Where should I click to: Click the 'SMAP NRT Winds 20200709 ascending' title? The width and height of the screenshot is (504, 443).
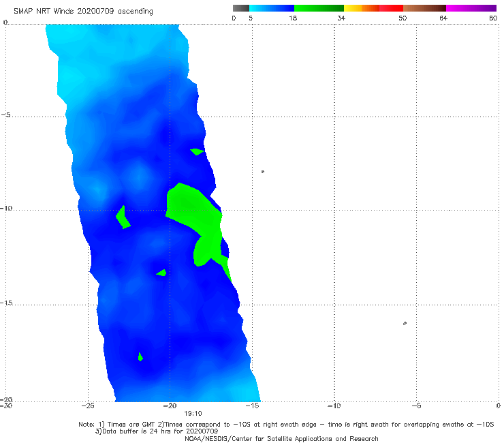(83, 11)
